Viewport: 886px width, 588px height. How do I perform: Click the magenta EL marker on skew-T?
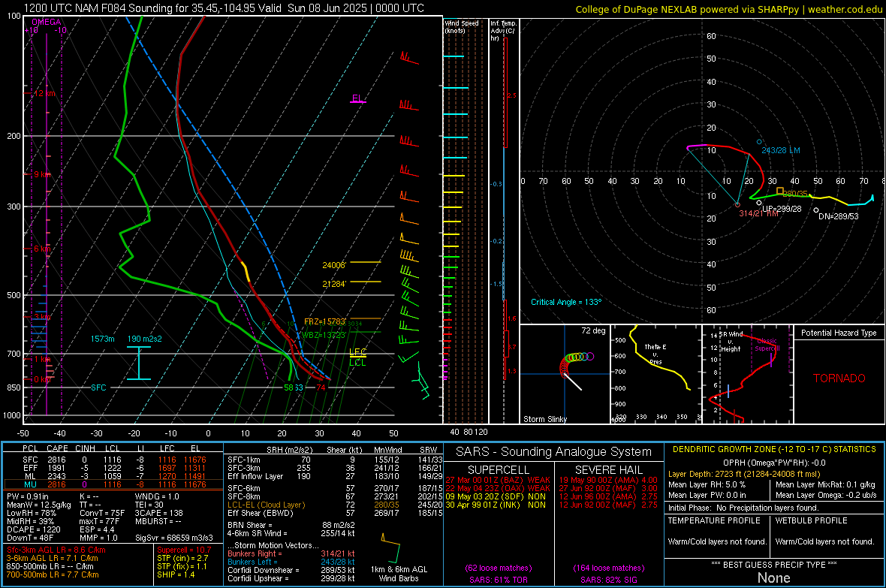[357, 99]
